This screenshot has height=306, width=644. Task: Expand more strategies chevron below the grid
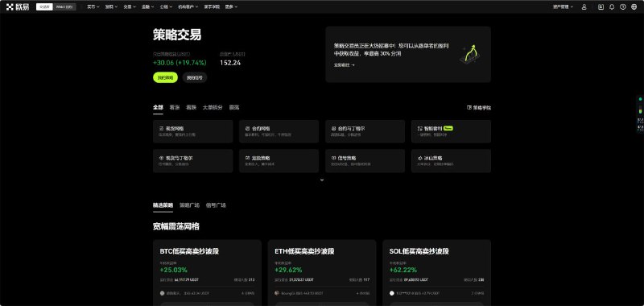[322, 180]
